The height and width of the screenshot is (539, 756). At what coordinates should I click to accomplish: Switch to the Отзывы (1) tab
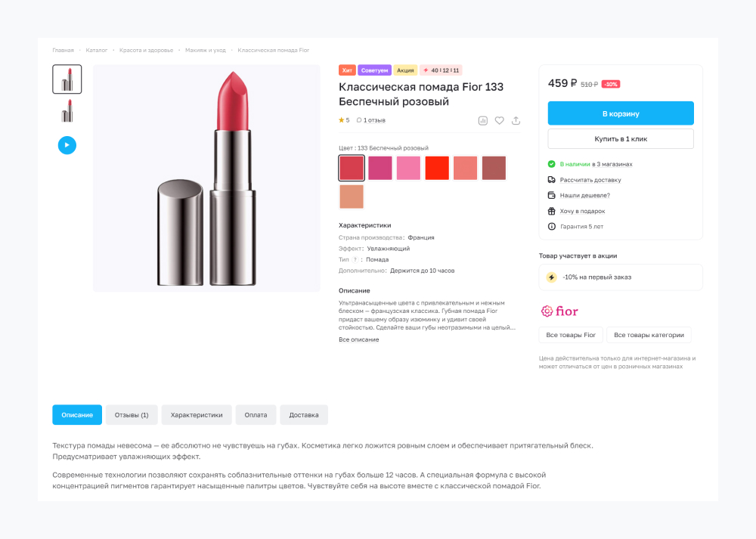132,415
